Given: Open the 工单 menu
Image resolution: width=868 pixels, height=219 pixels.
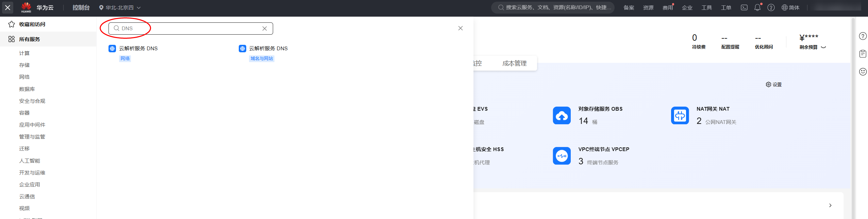Looking at the screenshot, I should coord(726,7).
